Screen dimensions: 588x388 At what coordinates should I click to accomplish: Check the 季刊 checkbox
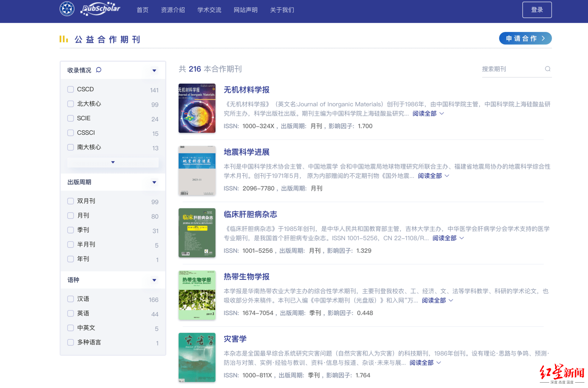click(70, 230)
